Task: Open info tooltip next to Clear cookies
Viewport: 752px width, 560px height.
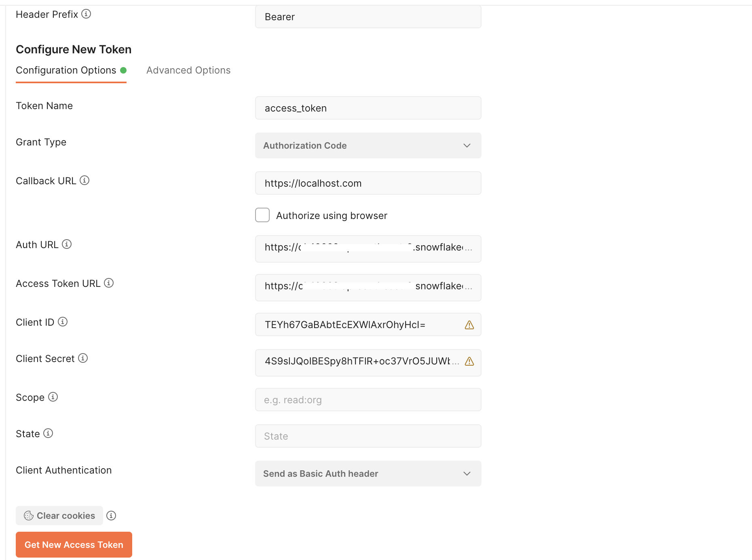Action: click(111, 515)
